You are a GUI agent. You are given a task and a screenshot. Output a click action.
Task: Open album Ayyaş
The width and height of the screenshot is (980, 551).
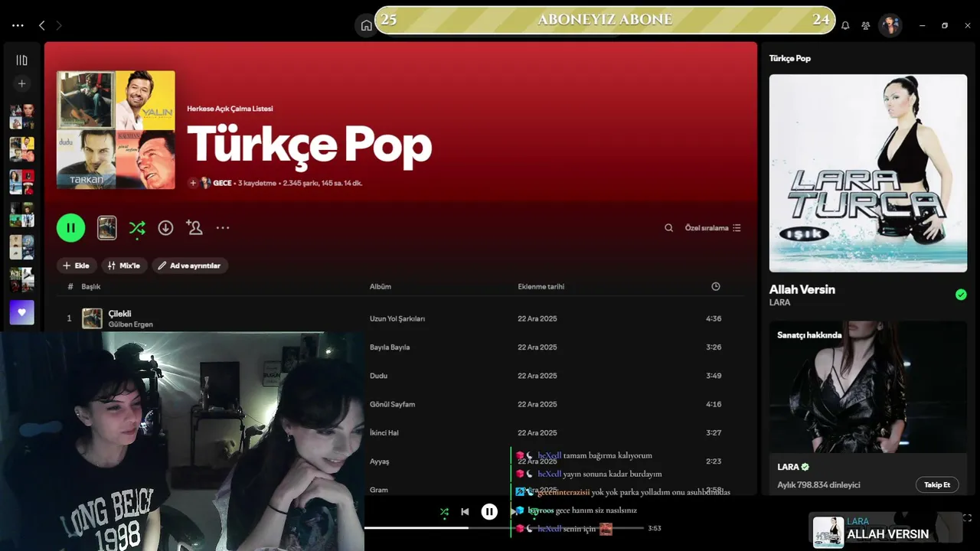(380, 461)
